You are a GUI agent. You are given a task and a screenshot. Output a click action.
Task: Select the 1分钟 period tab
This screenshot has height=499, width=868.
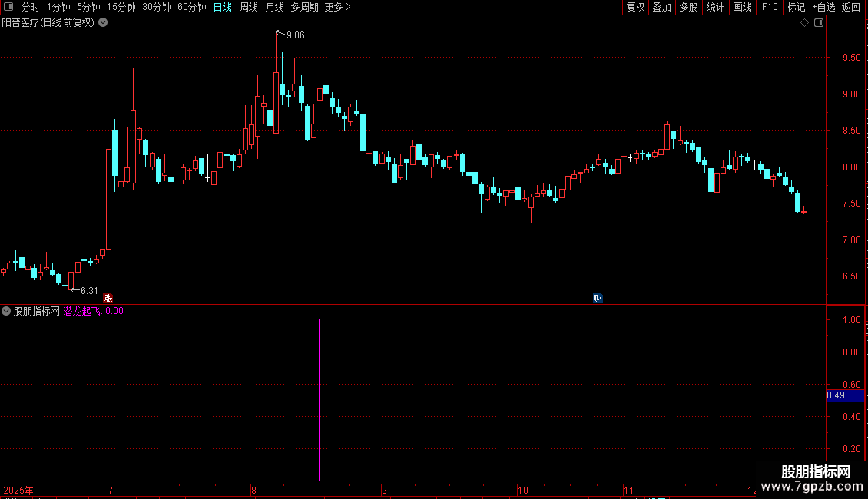(58, 7)
